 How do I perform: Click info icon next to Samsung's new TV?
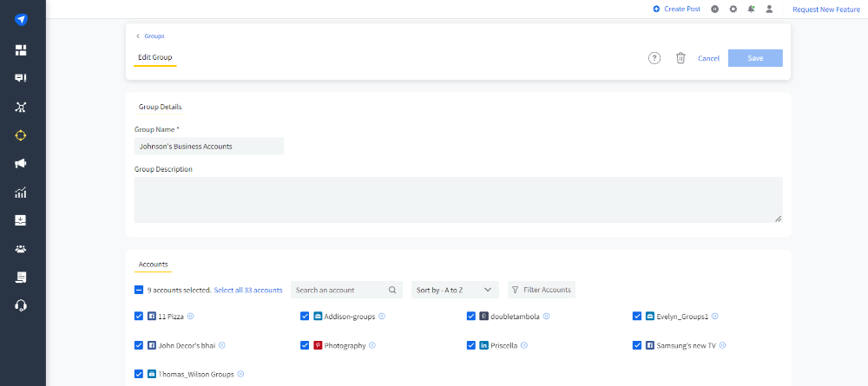pos(722,345)
